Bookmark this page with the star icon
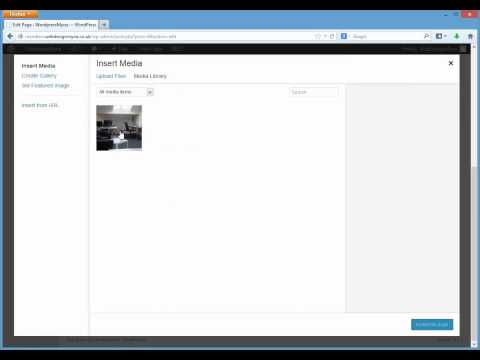 pyautogui.click(x=318, y=36)
